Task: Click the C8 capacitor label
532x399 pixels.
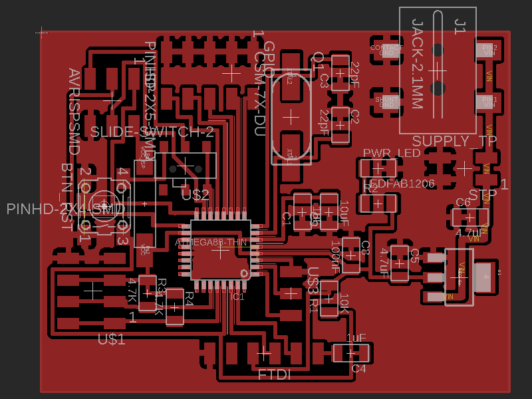Action: [365, 247]
